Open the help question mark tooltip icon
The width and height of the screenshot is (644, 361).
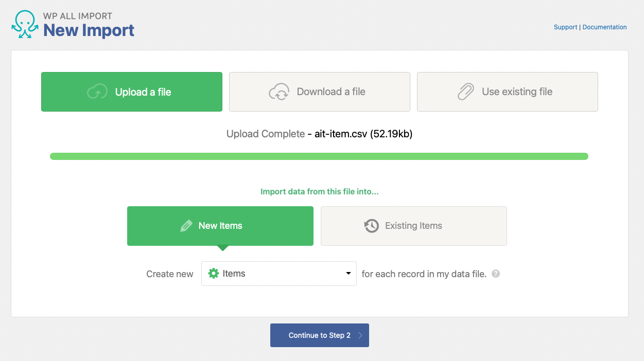point(496,274)
